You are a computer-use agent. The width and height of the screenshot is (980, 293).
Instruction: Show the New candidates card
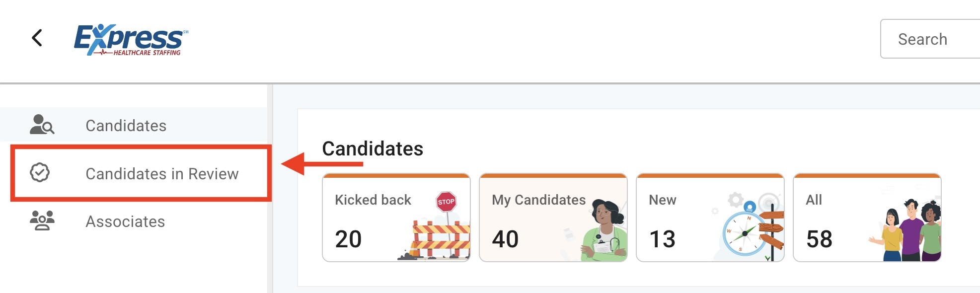coord(663,200)
